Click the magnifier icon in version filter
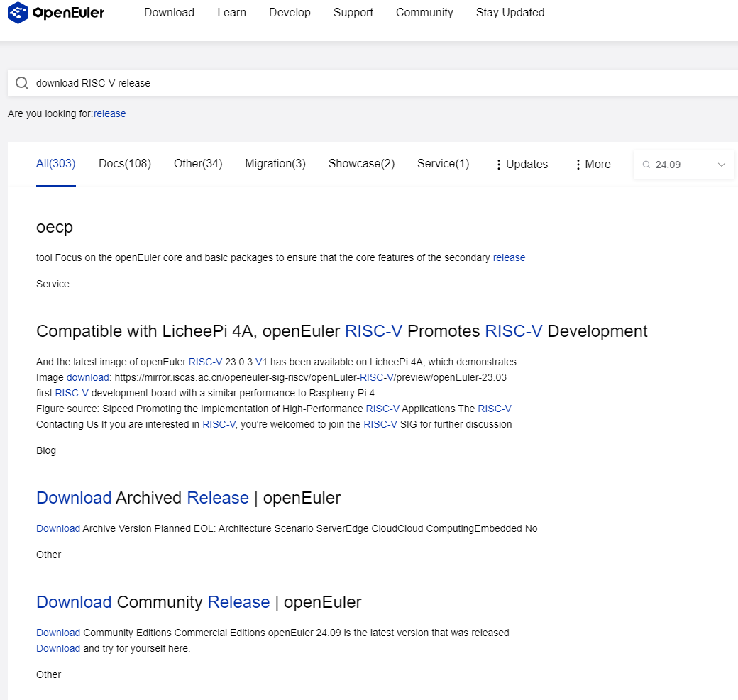The height and width of the screenshot is (700, 738). click(x=646, y=165)
